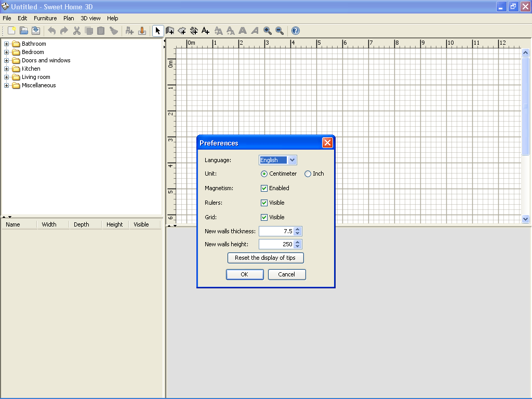The height and width of the screenshot is (399, 532).
Task: Click the Zoom out magnifier icon
Action: tap(280, 31)
